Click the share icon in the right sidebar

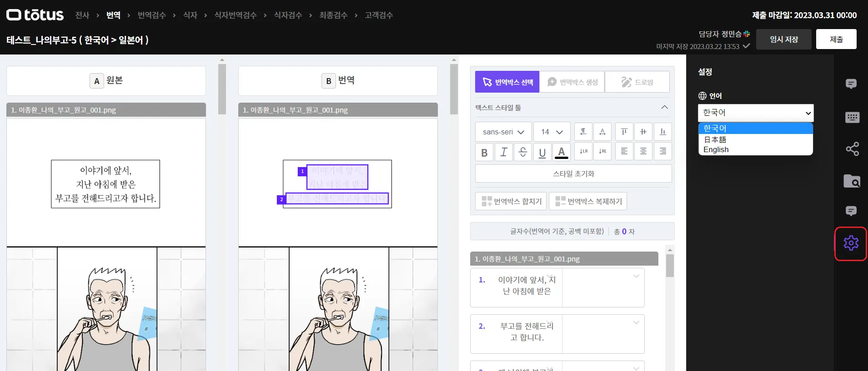(x=852, y=148)
